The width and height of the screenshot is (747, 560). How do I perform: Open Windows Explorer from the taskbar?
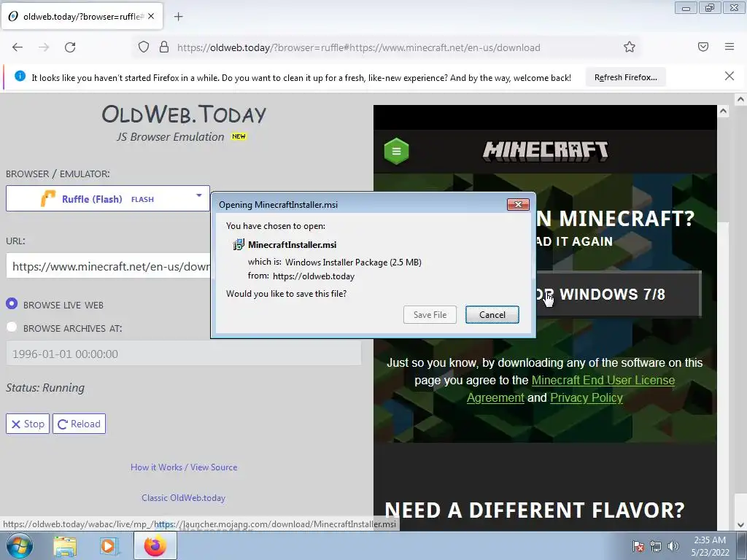pos(65,546)
